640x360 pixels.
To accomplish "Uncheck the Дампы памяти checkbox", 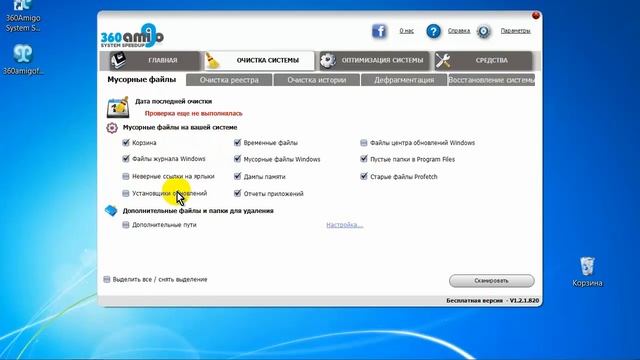I will (x=237, y=176).
